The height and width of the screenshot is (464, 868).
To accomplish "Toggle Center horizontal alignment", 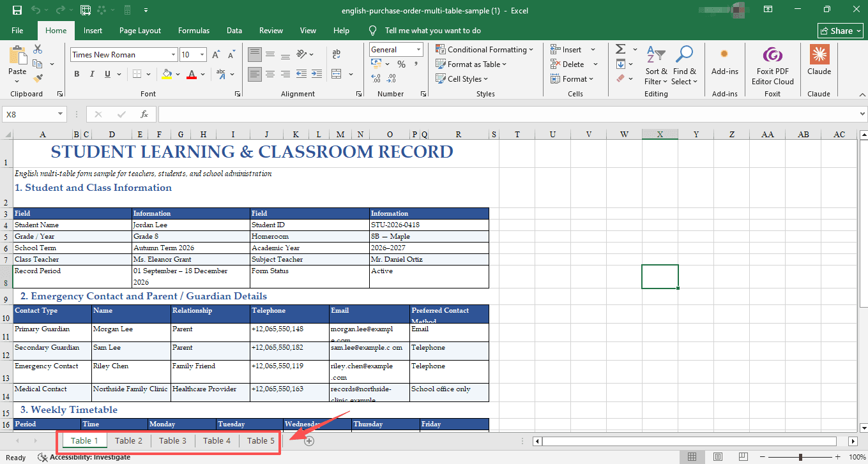I will coord(270,74).
